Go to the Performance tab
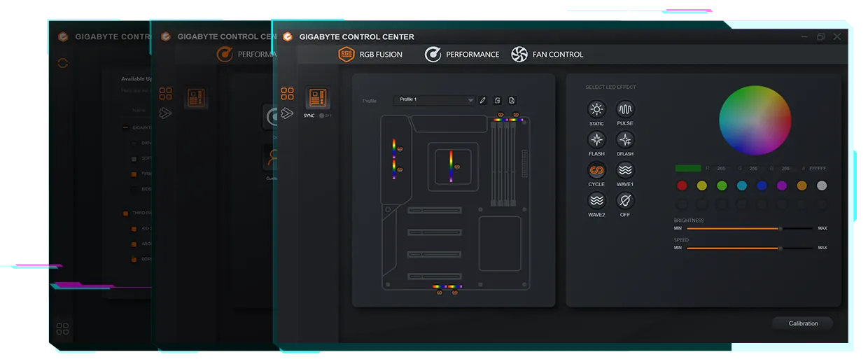 (462, 54)
